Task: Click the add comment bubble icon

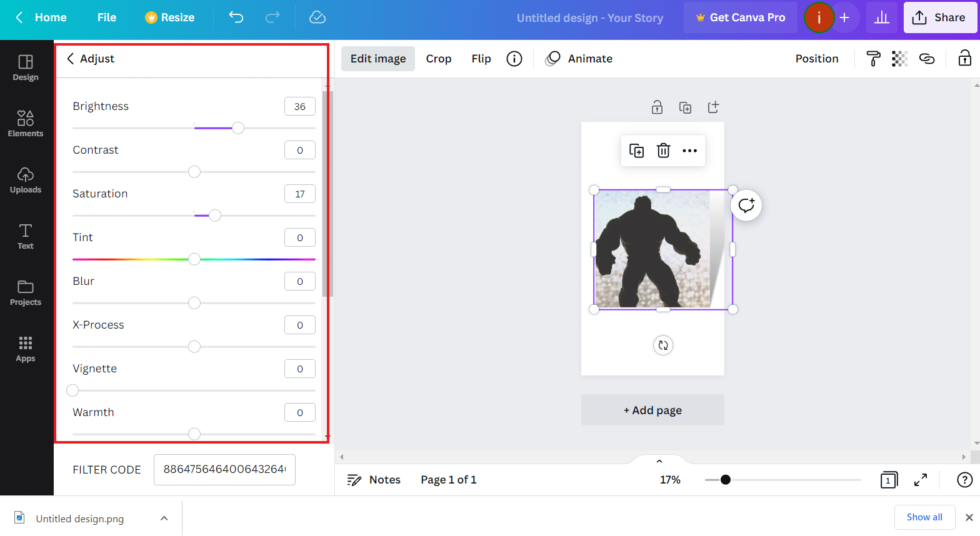Action: point(746,206)
